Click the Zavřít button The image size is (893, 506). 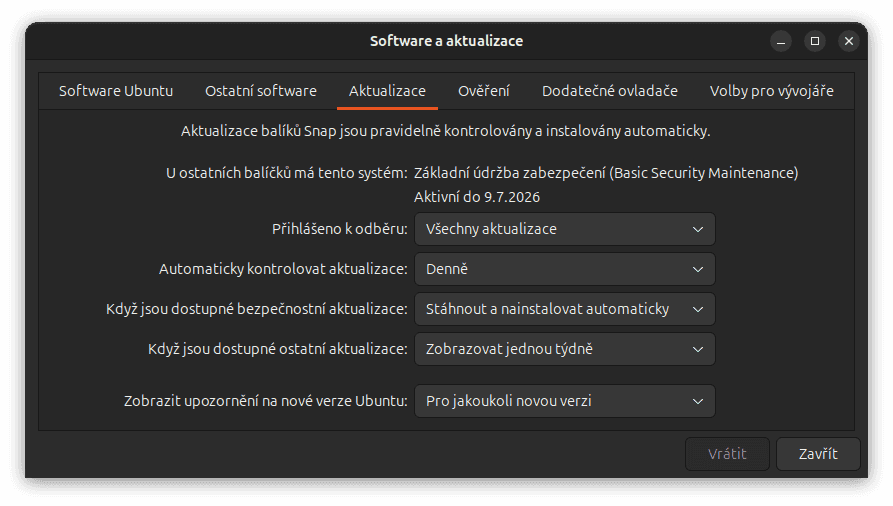pyautogui.click(x=818, y=453)
